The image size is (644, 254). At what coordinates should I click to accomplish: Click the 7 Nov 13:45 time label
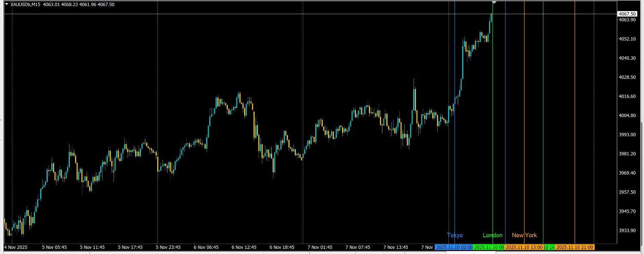coord(395,247)
